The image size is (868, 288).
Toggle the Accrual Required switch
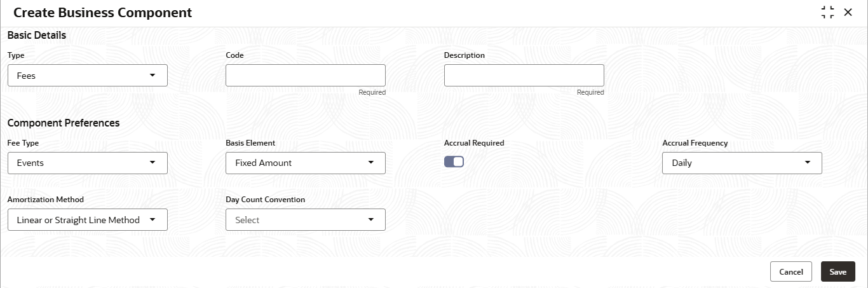454,161
